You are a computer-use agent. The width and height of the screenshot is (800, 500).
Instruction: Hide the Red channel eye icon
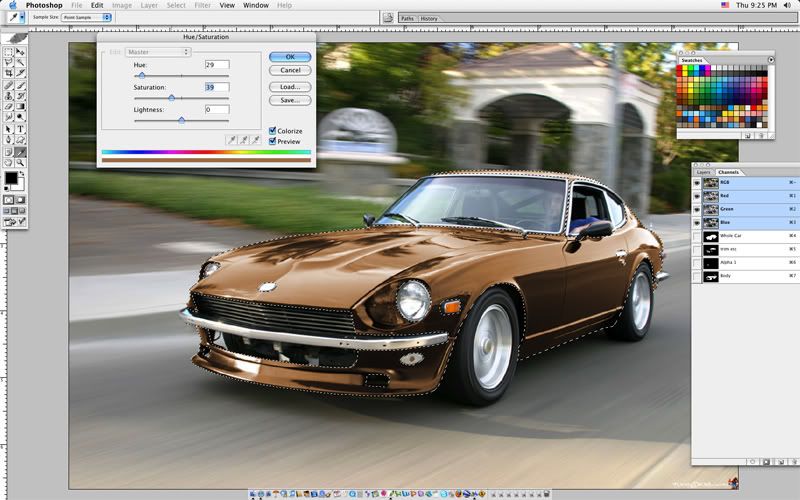[x=697, y=195]
